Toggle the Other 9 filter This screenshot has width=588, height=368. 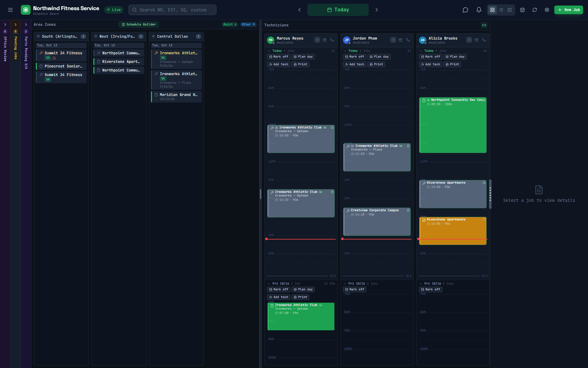[248, 25]
